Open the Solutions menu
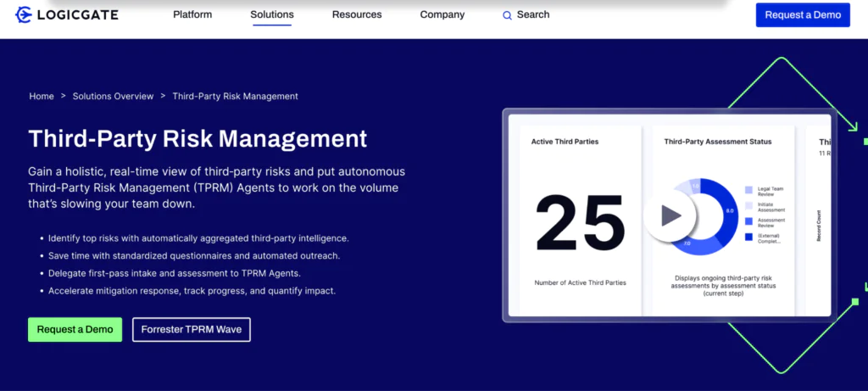Viewport: 868px width, 391px height. tap(272, 15)
